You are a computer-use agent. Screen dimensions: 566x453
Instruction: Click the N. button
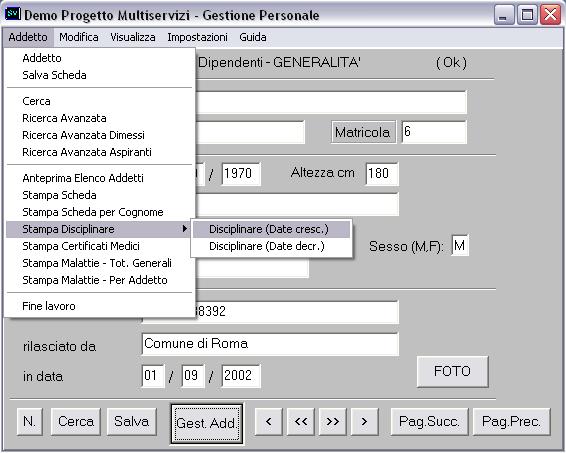point(29,422)
